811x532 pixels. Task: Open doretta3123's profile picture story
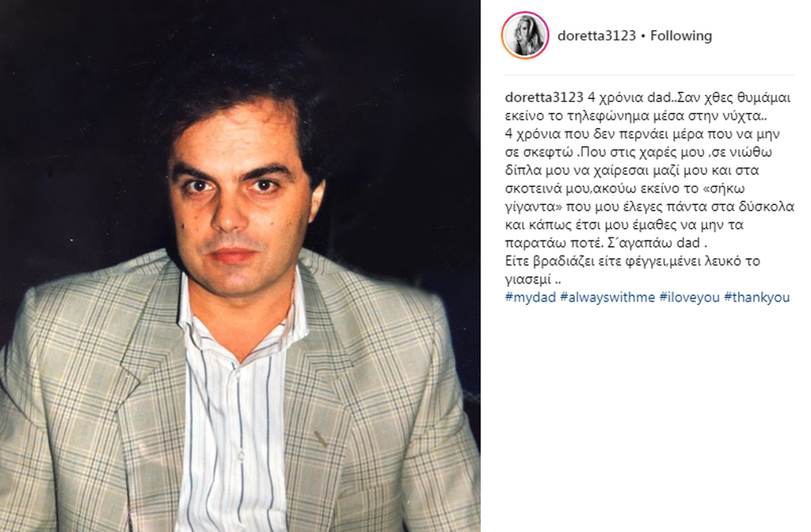pos(525,35)
